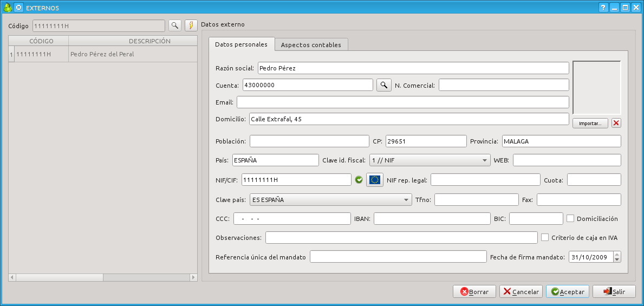Image resolution: width=644 pixels, height=306 pixels.
Task: Click the WEB input field
Action: (x=567, y=160)
